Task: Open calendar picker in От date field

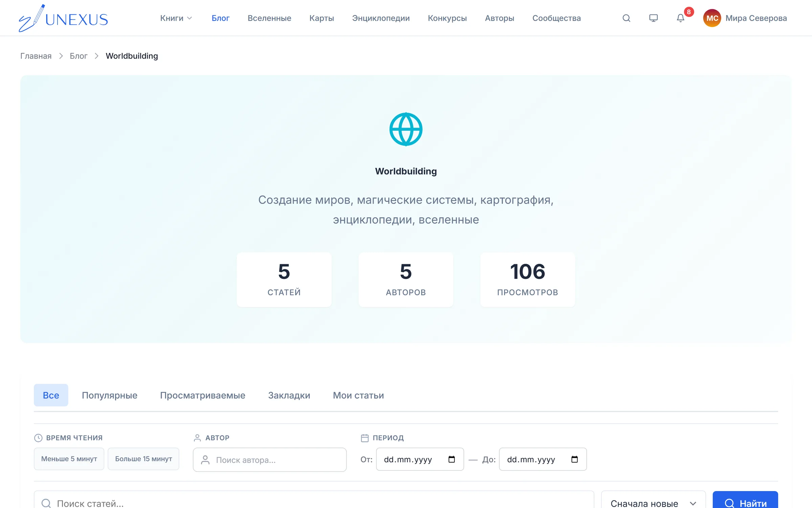Action: point(451,459)
